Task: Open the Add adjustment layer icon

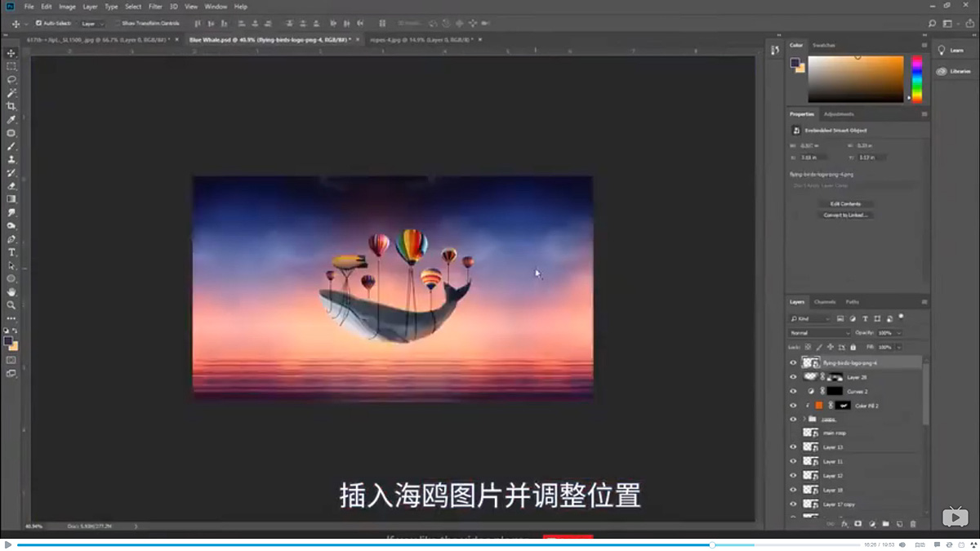Action: click(871, 523)
